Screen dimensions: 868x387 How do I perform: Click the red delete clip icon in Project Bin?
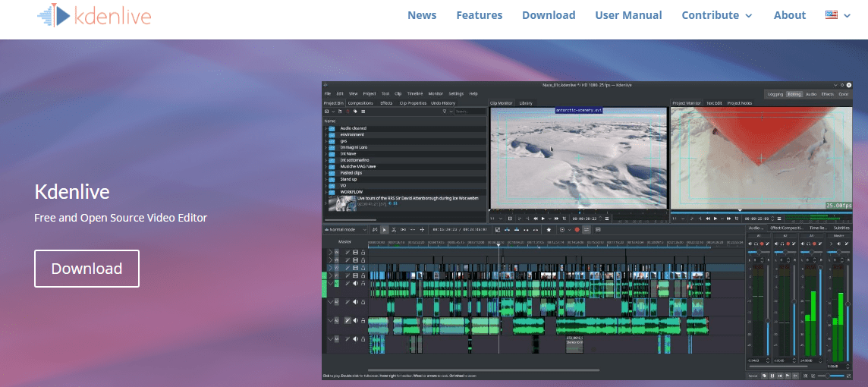(348, 112)
